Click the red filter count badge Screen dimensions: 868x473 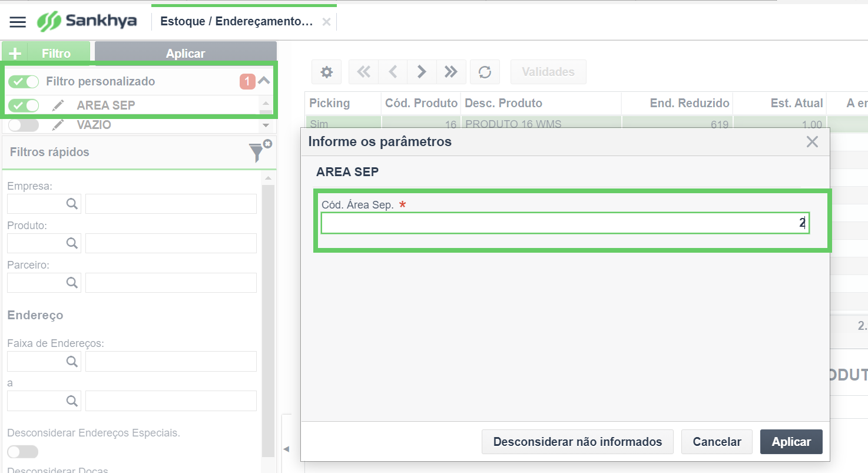pyautogui.click(x=247, y=81)
